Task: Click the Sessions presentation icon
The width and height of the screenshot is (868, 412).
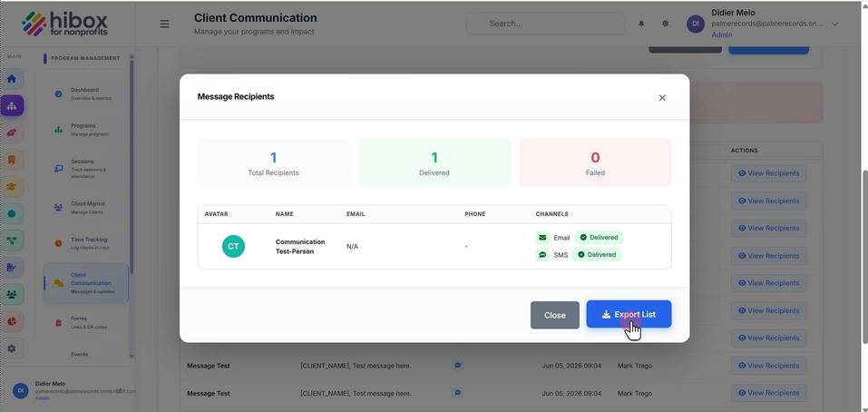Action: [59, 169]
